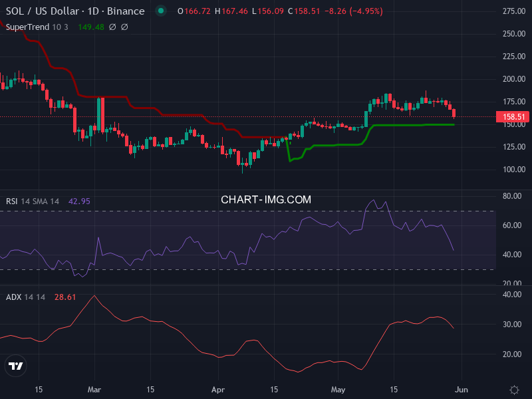
Task: Click the 20.00 level on ADX axis
Action: (x=512, y=354)
